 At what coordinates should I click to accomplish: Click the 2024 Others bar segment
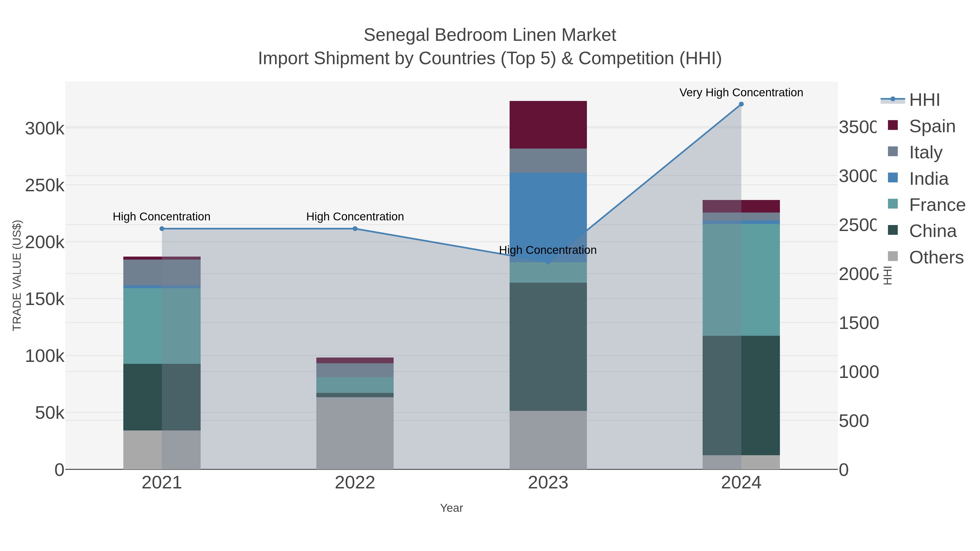pos(741,462)
